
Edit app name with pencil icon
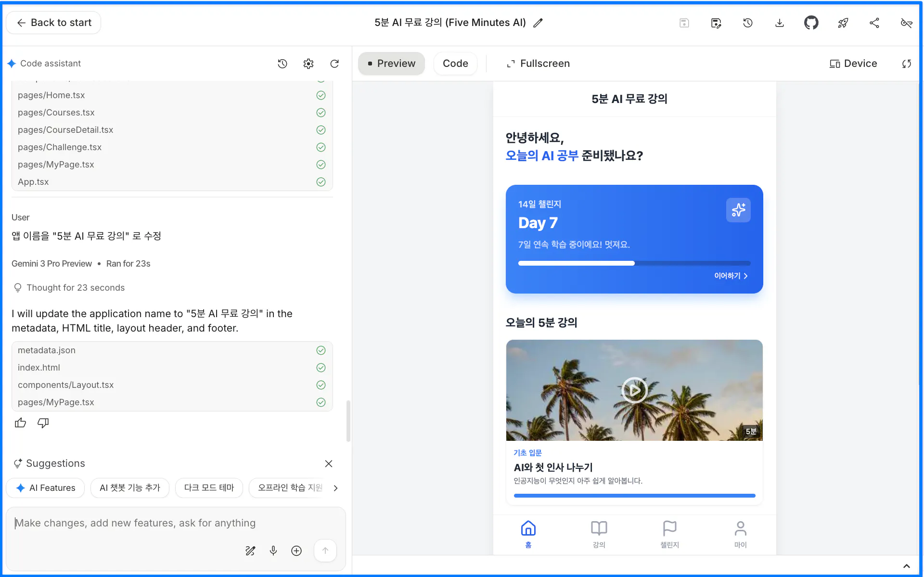coord(538,23)
